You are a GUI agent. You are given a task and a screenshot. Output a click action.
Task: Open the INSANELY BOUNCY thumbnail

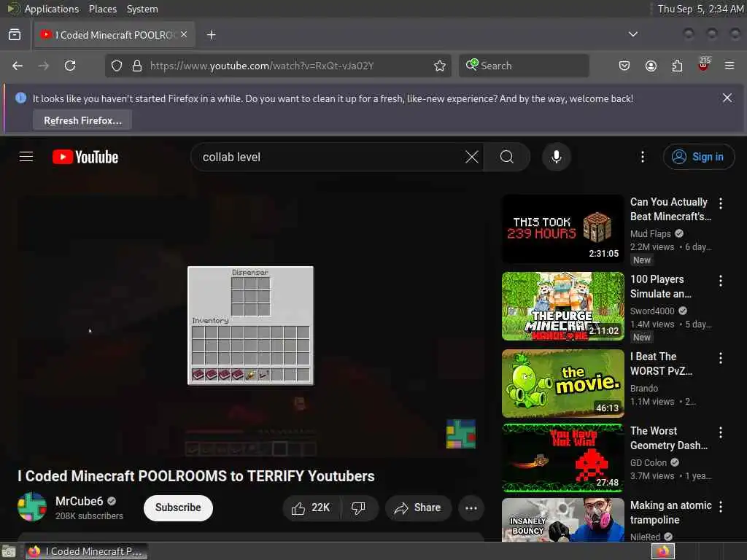tap(562, 519)
